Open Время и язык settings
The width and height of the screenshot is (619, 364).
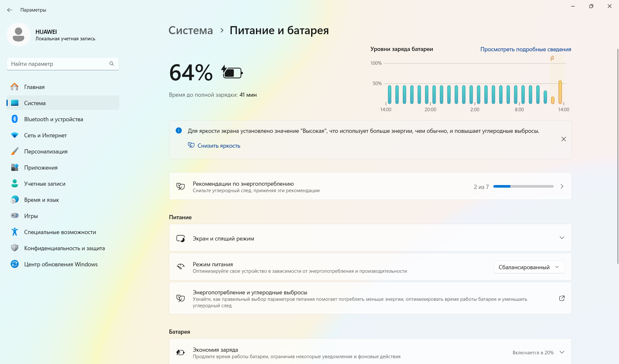coord(63,200)
